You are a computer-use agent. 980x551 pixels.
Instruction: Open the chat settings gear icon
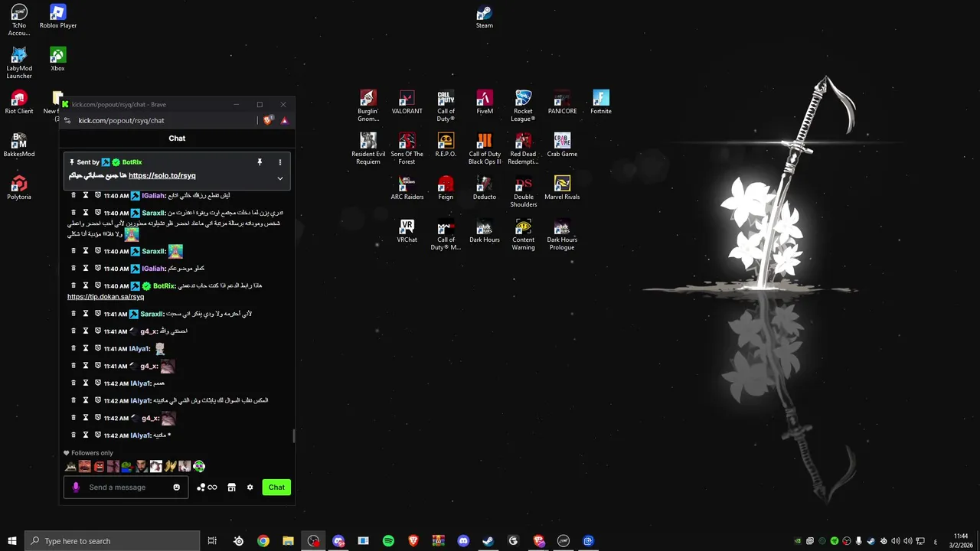click(250, 487)
